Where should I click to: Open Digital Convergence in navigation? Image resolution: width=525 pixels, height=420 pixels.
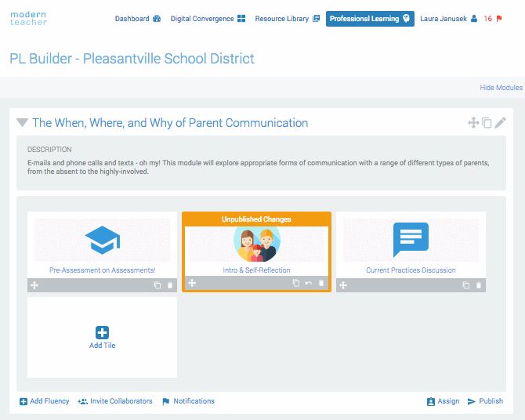click(x=208, y=19)
